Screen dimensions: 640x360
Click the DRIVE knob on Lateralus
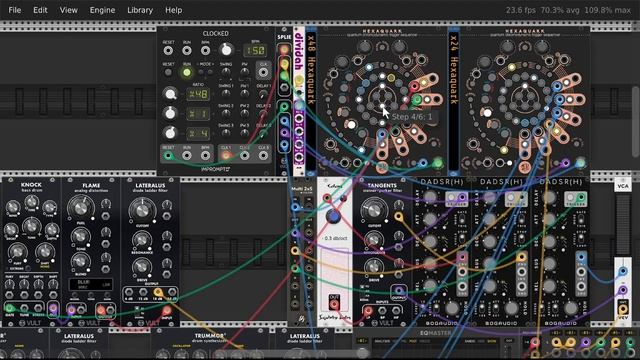(142, 267)
